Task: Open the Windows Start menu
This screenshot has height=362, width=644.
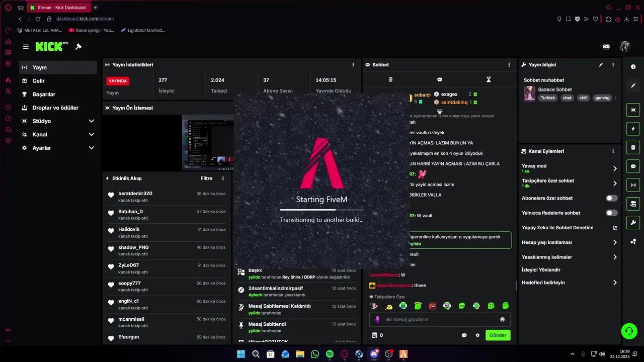Action: [241, 354]
